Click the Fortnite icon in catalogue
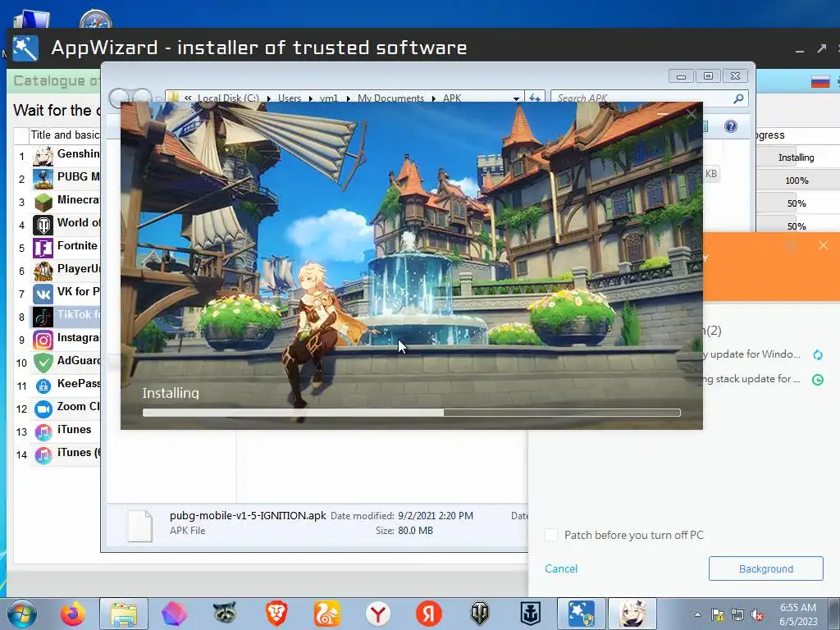Viewport: 840px width, 630px height. click(x=43, y=248)
